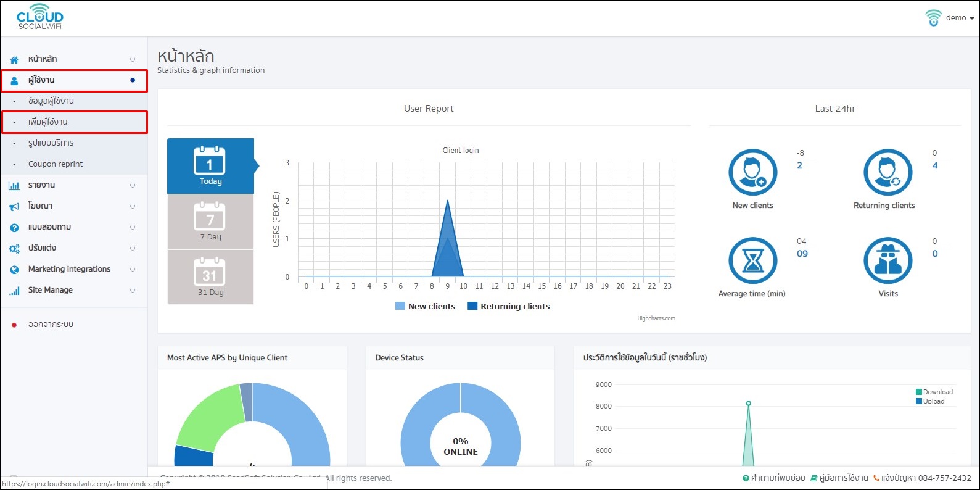Click the peak of the Client login chart

click(447, 201)
